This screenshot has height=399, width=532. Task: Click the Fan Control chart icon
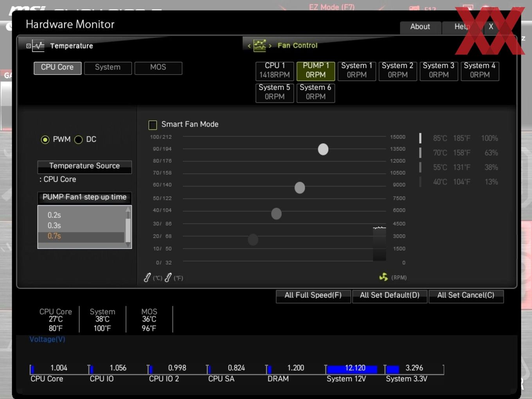pyautogui.click(x=260, y=45)
